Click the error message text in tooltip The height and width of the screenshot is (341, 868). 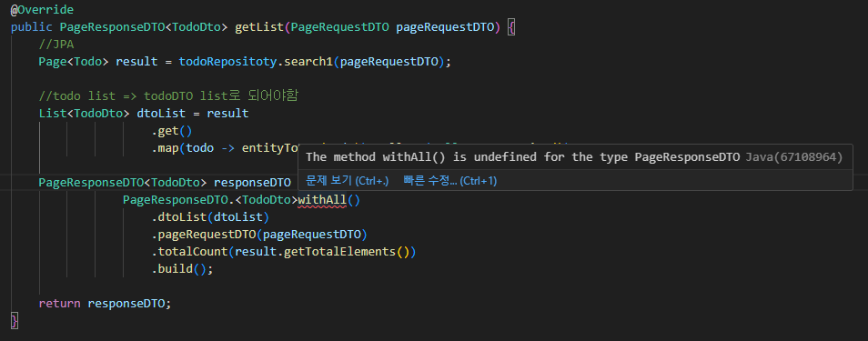(x=523, y=157)
